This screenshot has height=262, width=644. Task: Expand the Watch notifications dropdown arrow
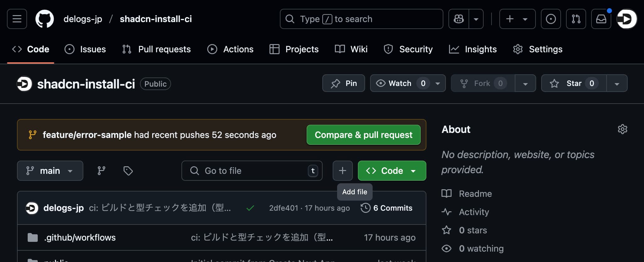[438, 83]
